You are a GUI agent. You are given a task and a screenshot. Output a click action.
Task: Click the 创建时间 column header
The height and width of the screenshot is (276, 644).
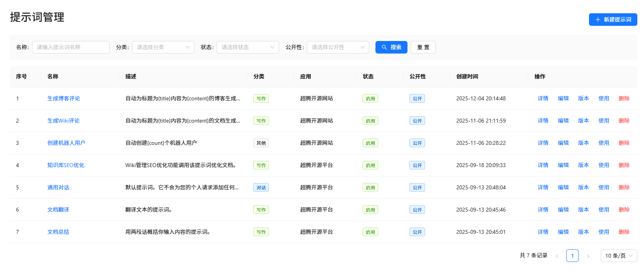click(x=467, y=77)
